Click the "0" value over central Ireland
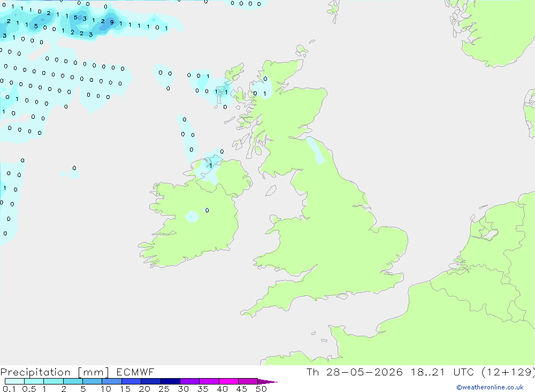 coord(207,210)
